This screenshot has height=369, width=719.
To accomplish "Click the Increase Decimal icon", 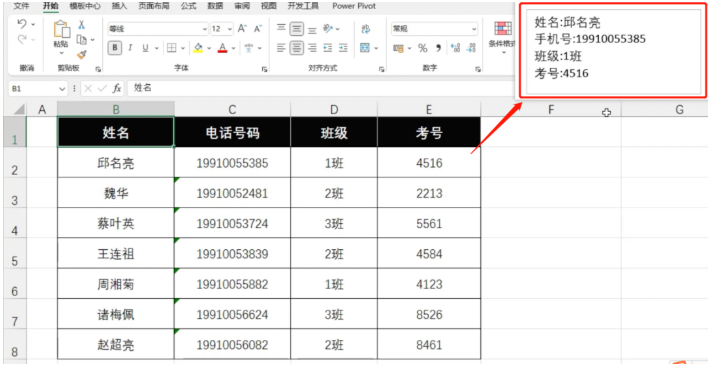I will point(455,48).
